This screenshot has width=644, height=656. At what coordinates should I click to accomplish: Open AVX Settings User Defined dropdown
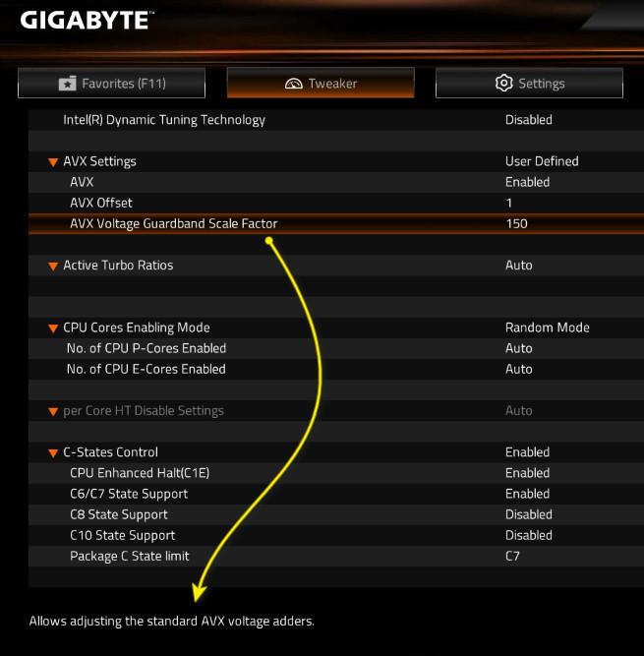tap(541, 161)
